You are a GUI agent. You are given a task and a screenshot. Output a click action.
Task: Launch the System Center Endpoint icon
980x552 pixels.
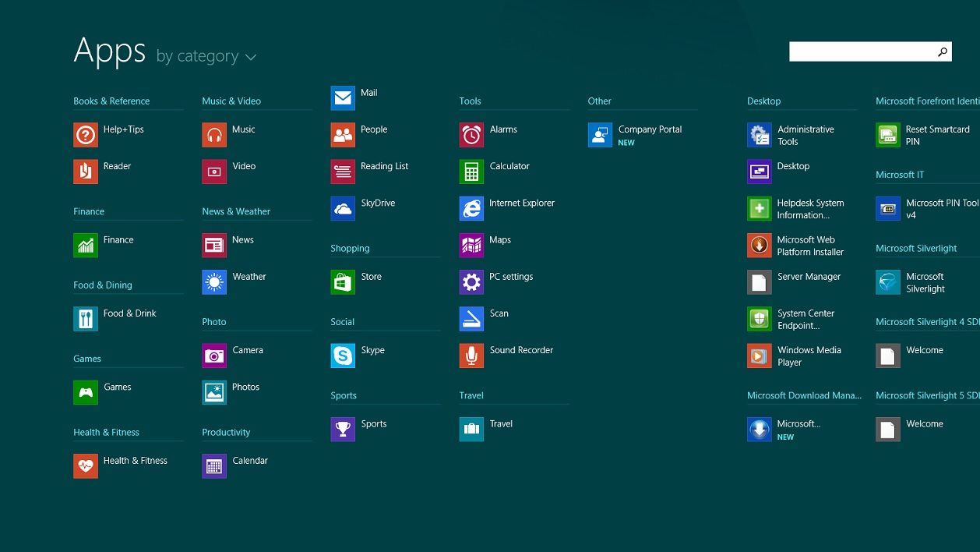tap(760, 319)
